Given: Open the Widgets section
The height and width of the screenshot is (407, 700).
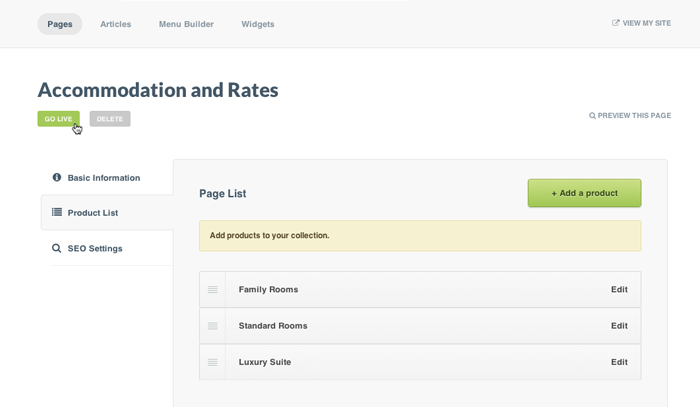Looking at the screenshot, I should tap(258, 24).
